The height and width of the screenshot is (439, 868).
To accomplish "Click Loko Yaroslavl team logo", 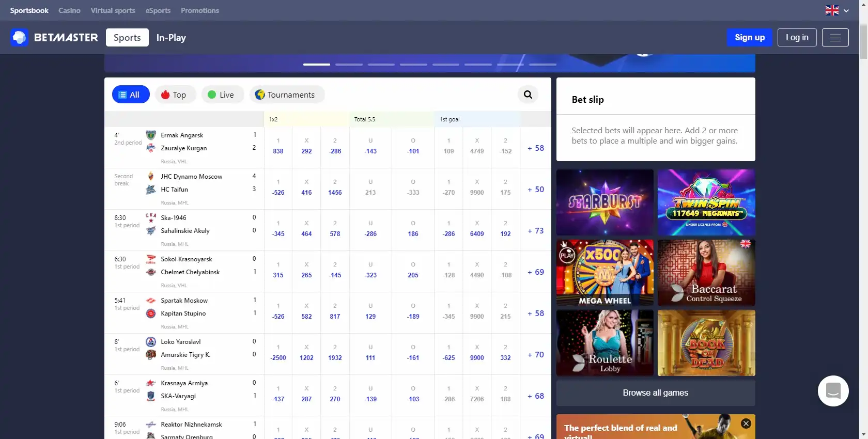I will [x=151, y=341].
